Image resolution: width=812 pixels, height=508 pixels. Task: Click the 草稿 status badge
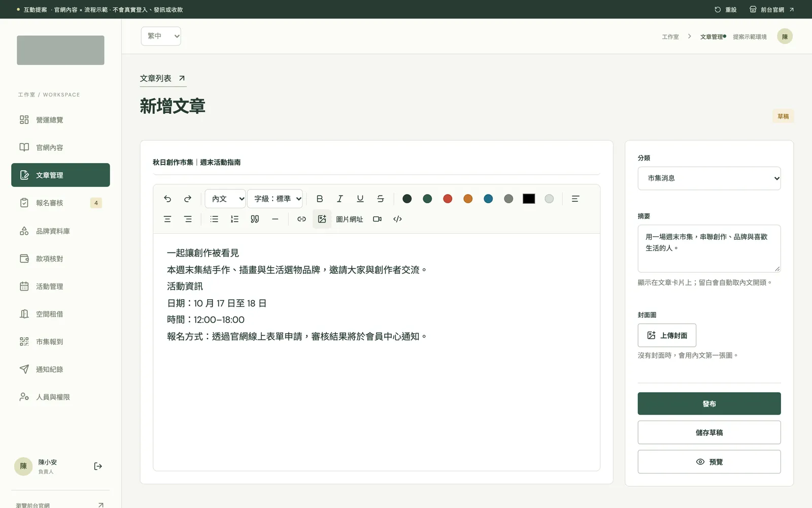(783, 116)
